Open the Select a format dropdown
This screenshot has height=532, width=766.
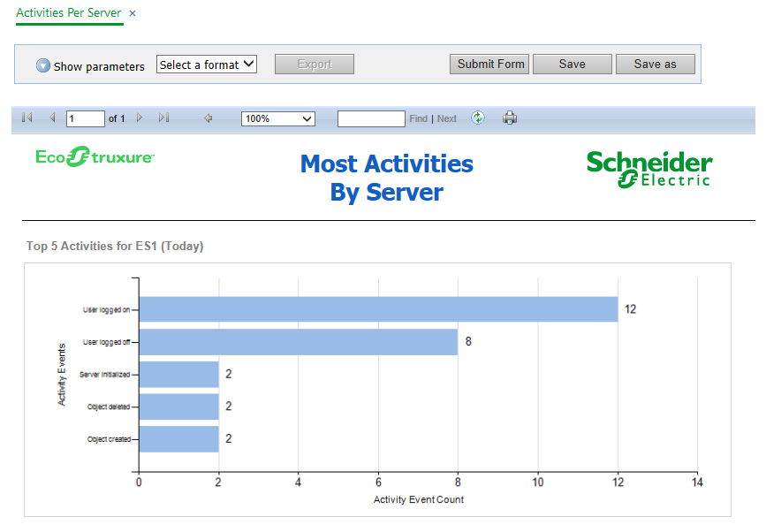(x=207, y=64)
